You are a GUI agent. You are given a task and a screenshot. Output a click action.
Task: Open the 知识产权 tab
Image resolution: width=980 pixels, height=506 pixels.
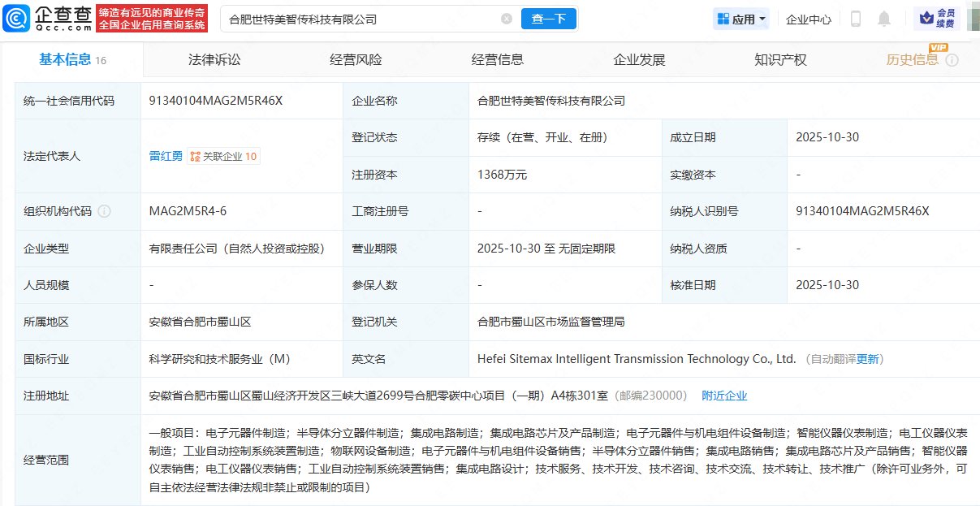tap(780, 60)
